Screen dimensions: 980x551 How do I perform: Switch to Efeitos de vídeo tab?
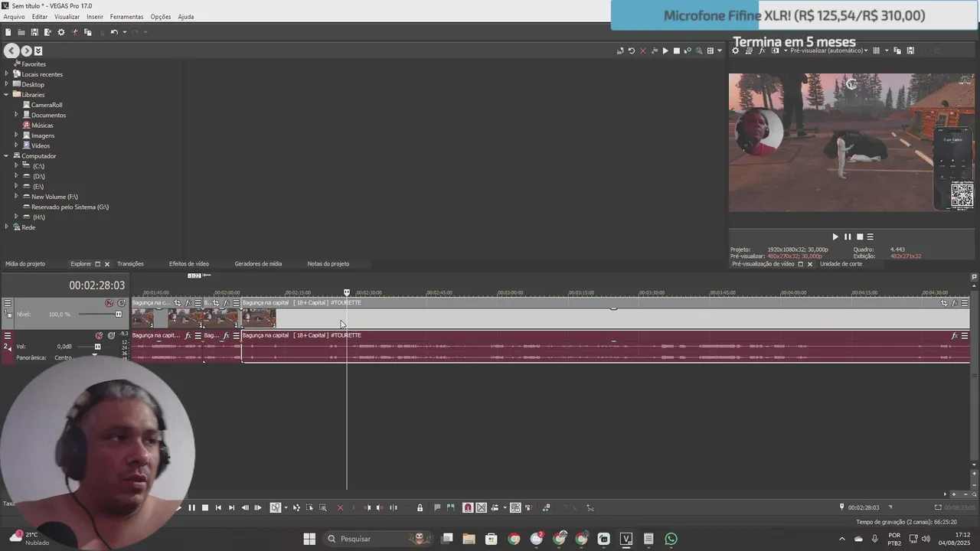tap(188, 264)
